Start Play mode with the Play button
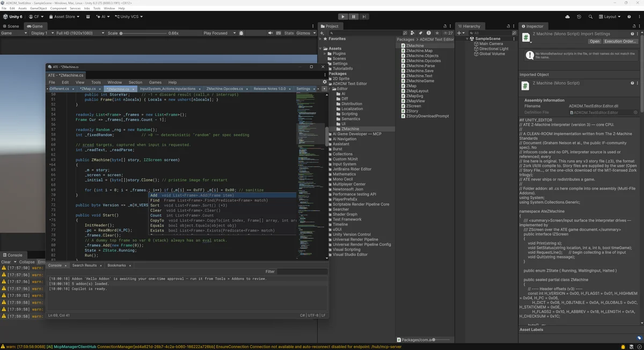This screenshot has height=350, width=644. click(343, 17)
